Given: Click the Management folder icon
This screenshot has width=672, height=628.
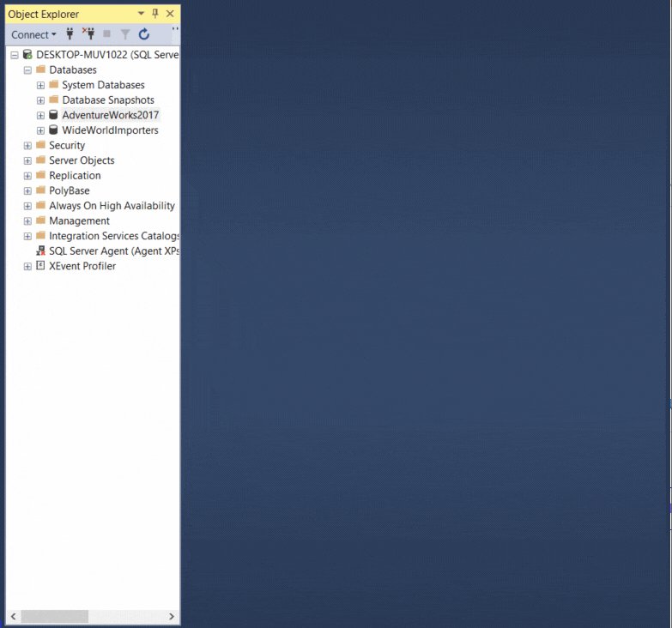Looking at the screenshot, I should coord(40,220).
